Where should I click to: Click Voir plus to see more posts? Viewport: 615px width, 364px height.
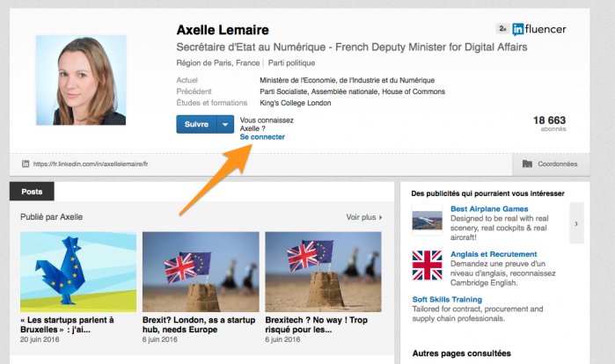[x=361, y=217]
